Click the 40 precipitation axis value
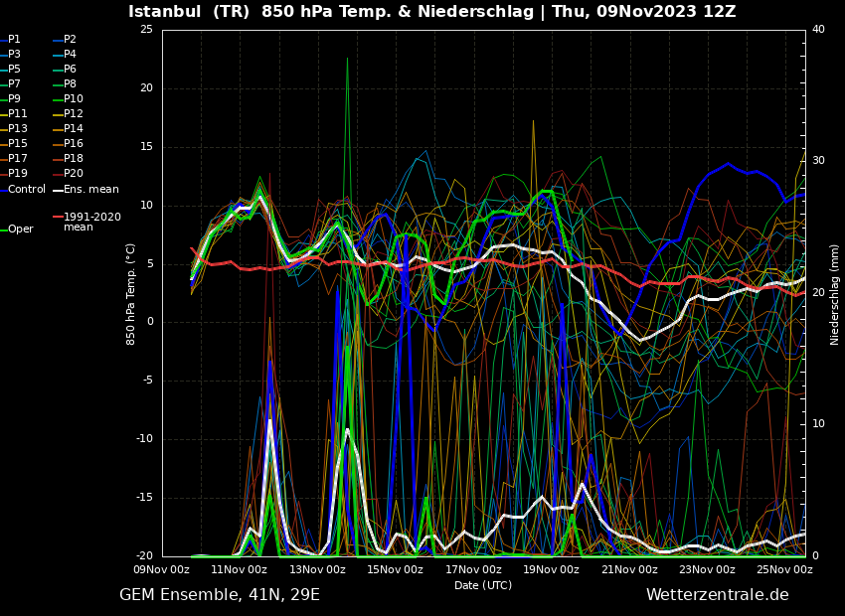Image resolution: width=845 pixels, height=616 pixels. pos(818,30)
